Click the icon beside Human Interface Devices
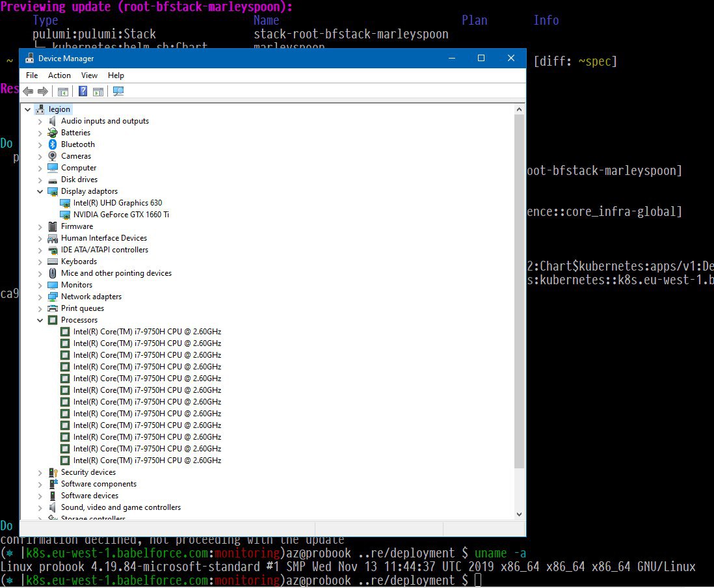The image size is (714, 588). click(53, 238)
